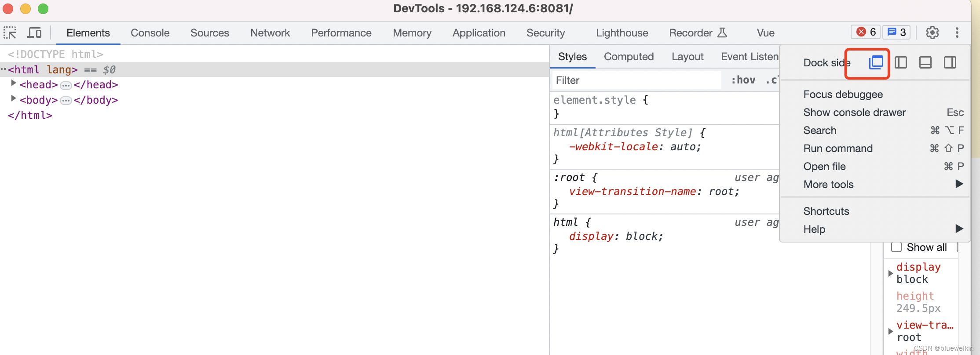This screenshot has height=355, width=980.
Task: Expand the body element node
Action: pos(13,98)
